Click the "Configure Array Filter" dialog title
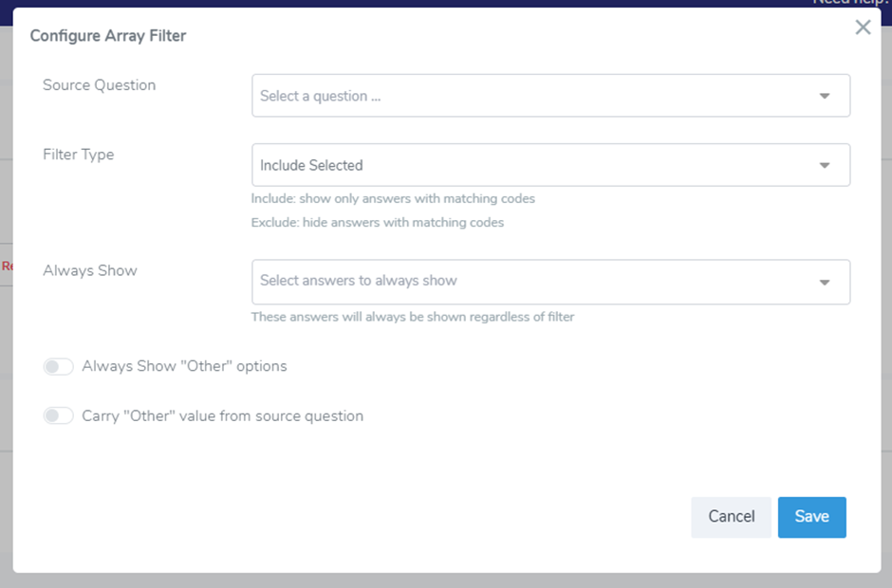This screenshot has height=588, width=892. click(x=108, y=36)
